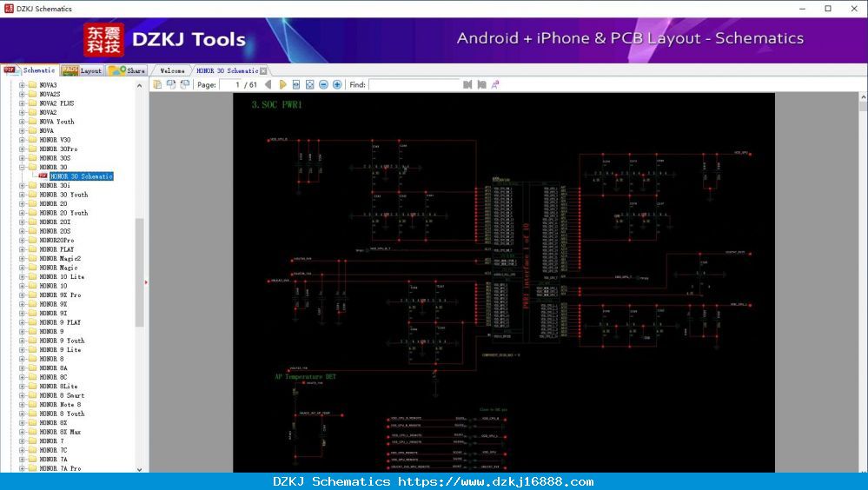Close the HONOR 30 Schematic tab
This screenshot has height=490, width=868.
263,71
